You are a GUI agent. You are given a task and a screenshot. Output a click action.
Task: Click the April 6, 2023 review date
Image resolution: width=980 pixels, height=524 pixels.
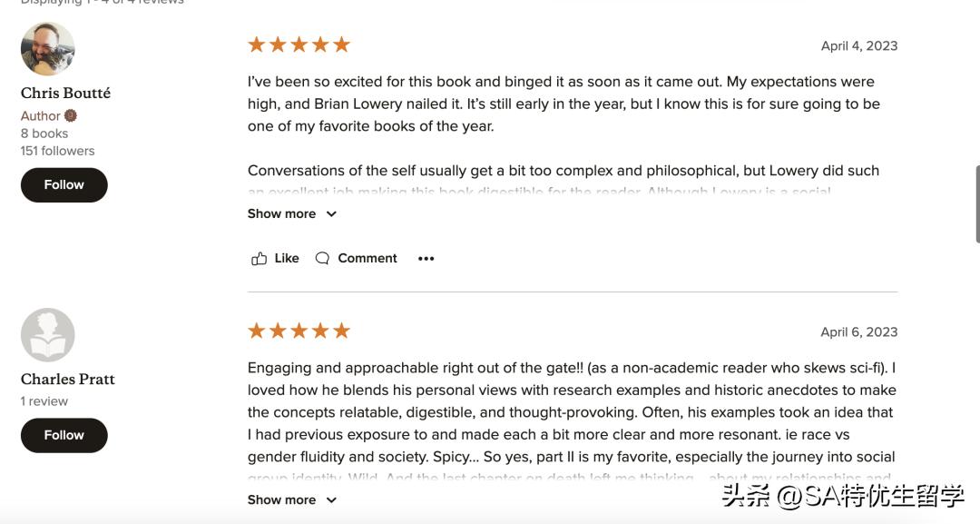coord(858,332)
